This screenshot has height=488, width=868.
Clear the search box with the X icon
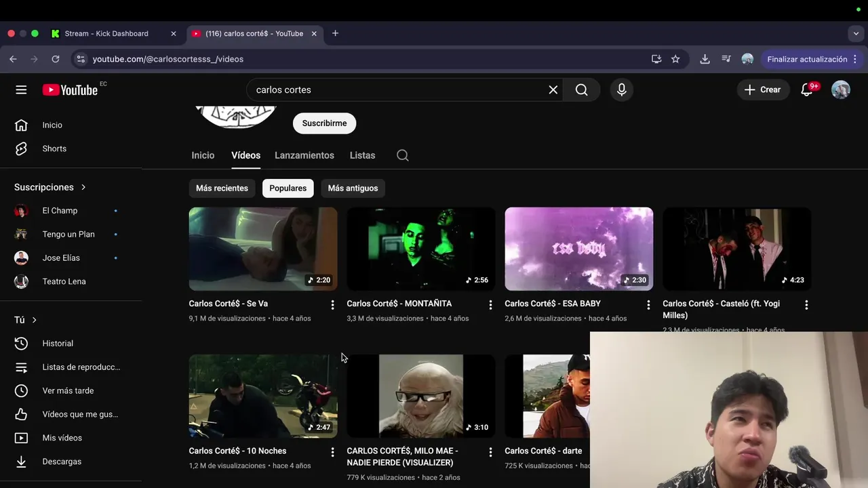point(553,89)
